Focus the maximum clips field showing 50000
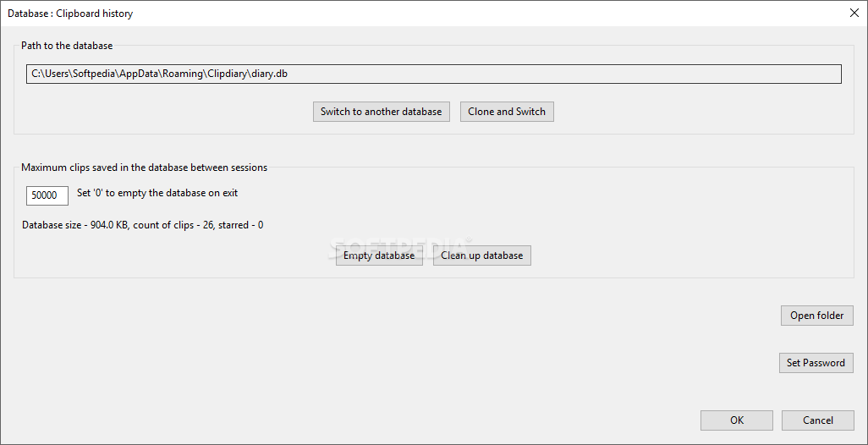Viewport: 868px width, 445px height. point(47,195)
